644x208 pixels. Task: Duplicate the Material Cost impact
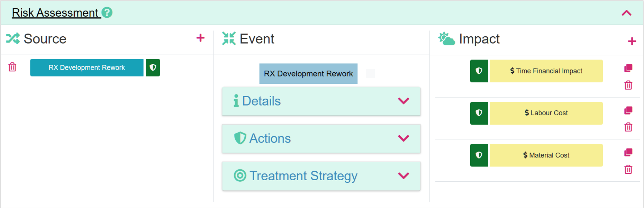click(x=628, y=153)
